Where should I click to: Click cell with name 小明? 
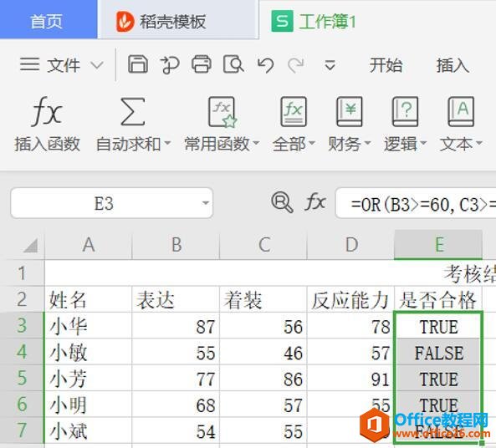point(89,405)
